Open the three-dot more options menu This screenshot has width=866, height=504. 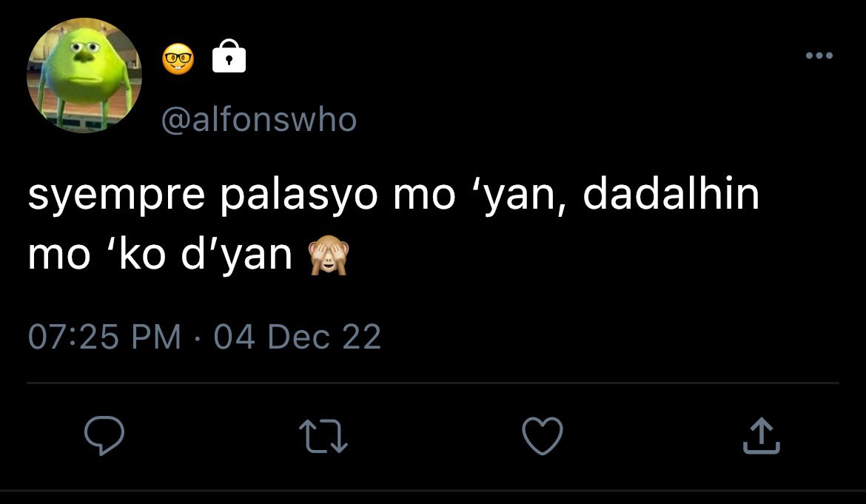pos(819,56)
